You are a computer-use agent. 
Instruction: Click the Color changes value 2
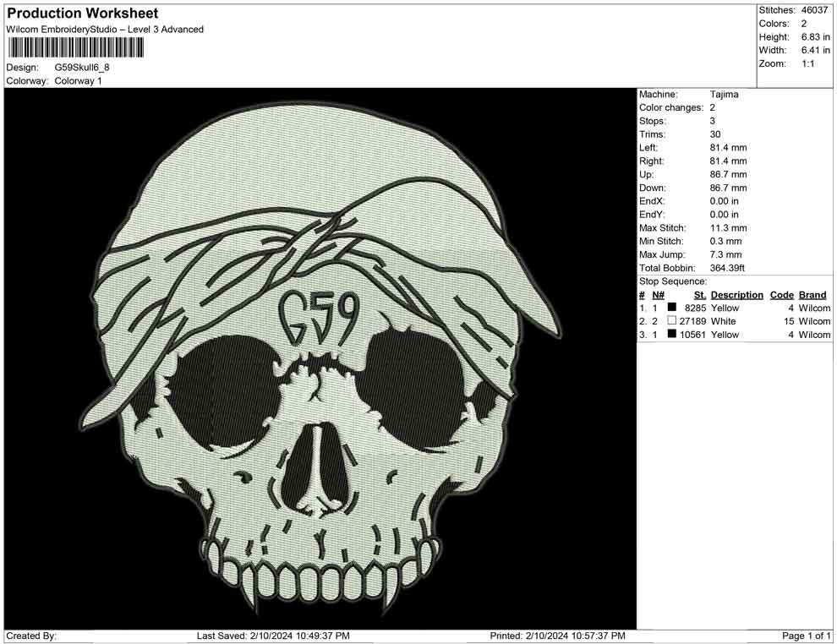coord(712,107)
